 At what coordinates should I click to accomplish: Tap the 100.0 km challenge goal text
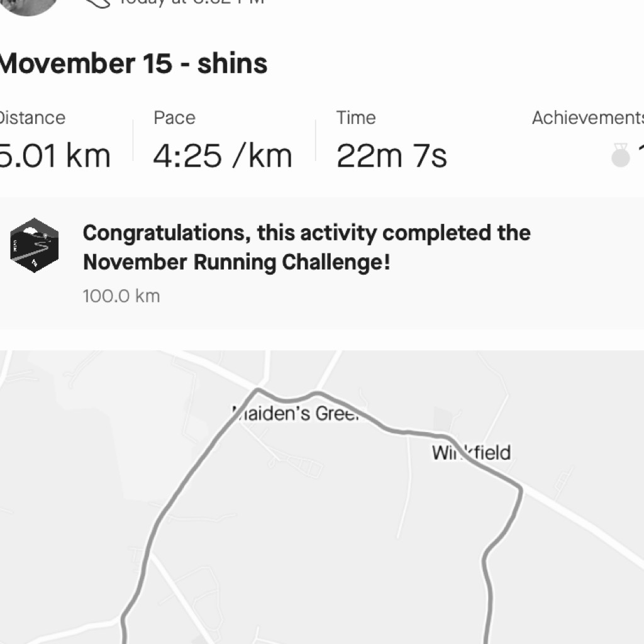pos(121,296)
